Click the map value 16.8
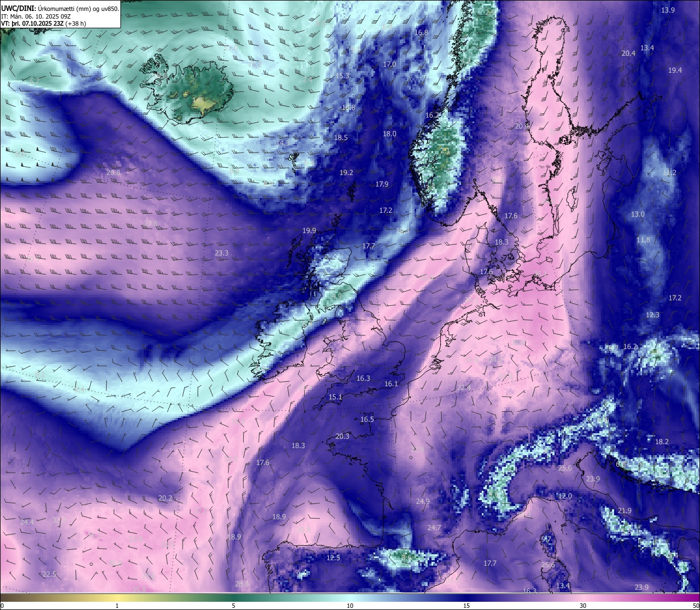 pos(421,33)
